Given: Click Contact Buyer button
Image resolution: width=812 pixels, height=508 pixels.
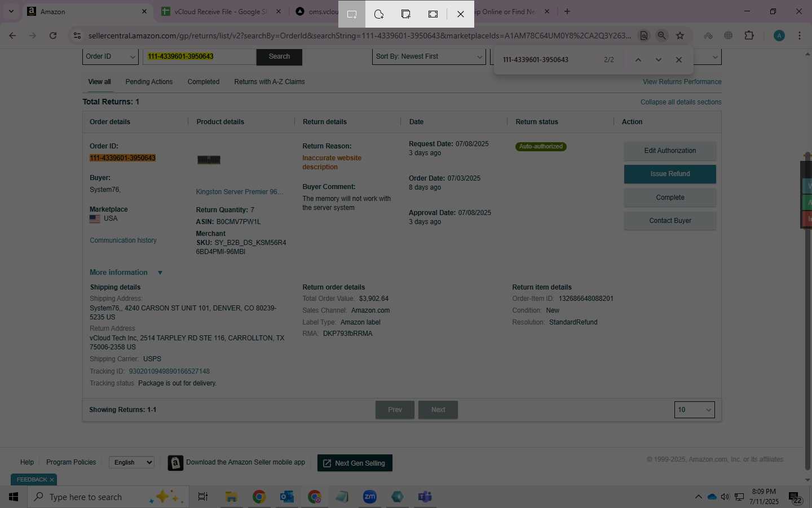Looking at the screenshot, I should (670, 221).
